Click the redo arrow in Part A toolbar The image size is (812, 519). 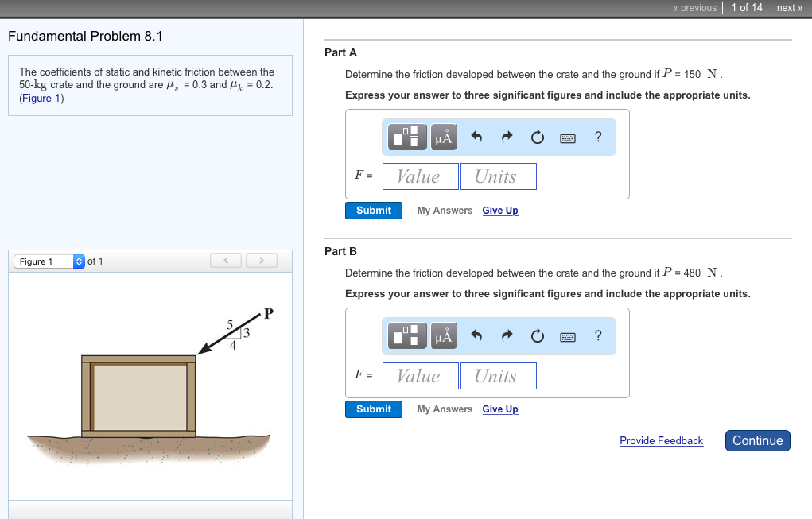[x=507, y=137]
